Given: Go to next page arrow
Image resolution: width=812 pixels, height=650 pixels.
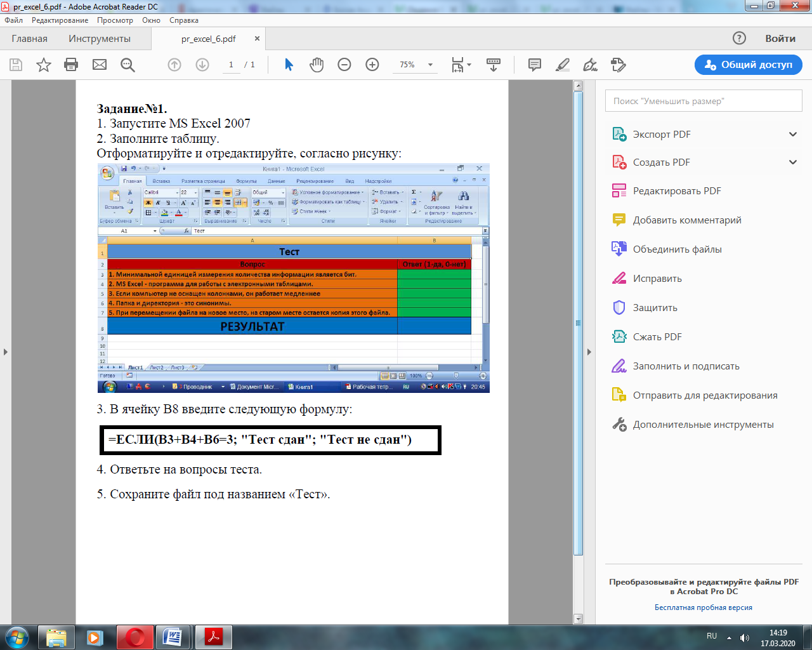Looking at the screenshot, I should pyautogui.click(x=202, y=65).
